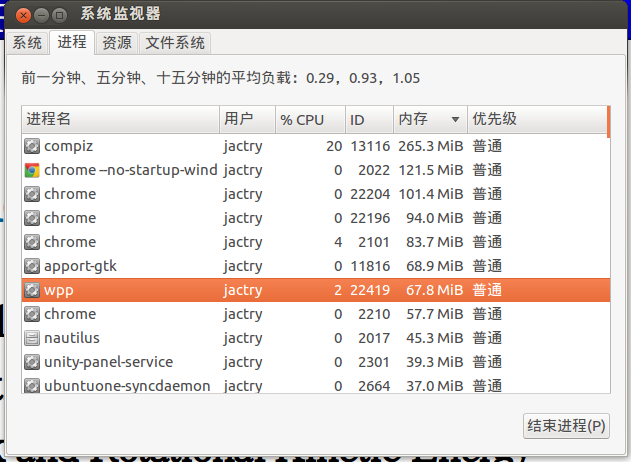Viewport: 631px width, 462px height.
Task: Sort by the ID column header
Action: (x=369, y=120)
